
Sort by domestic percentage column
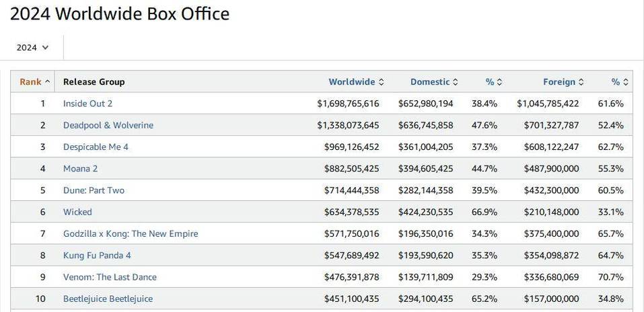coord(494,81)
